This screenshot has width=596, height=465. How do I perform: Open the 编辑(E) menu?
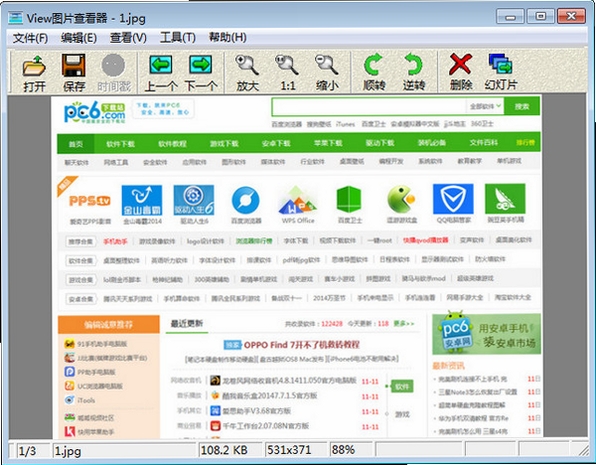click(x=79, y=38)
